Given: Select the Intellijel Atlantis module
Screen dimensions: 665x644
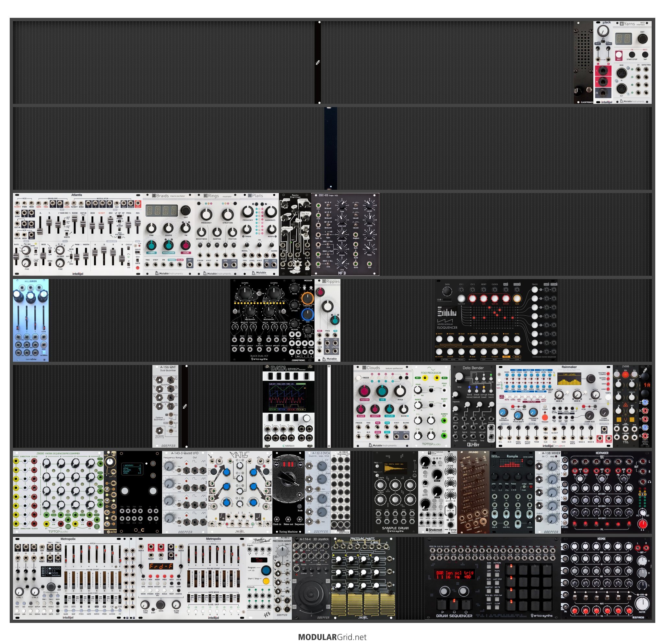Looking at the screenshot, I should pos(78,234).
